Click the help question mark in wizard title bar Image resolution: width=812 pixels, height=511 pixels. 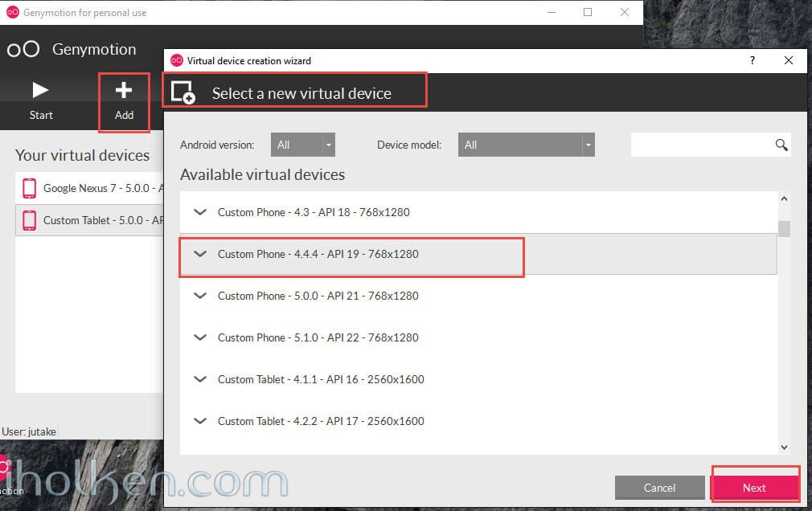pos(752,60)
